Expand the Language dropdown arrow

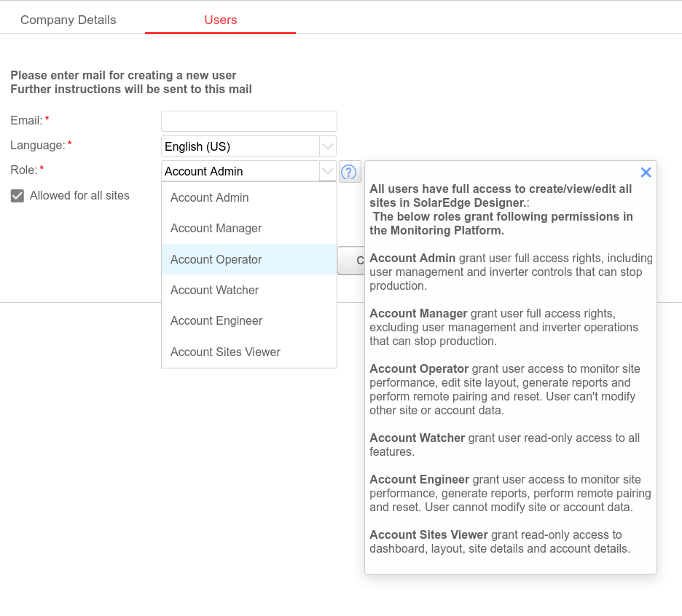tap(328, 146)
